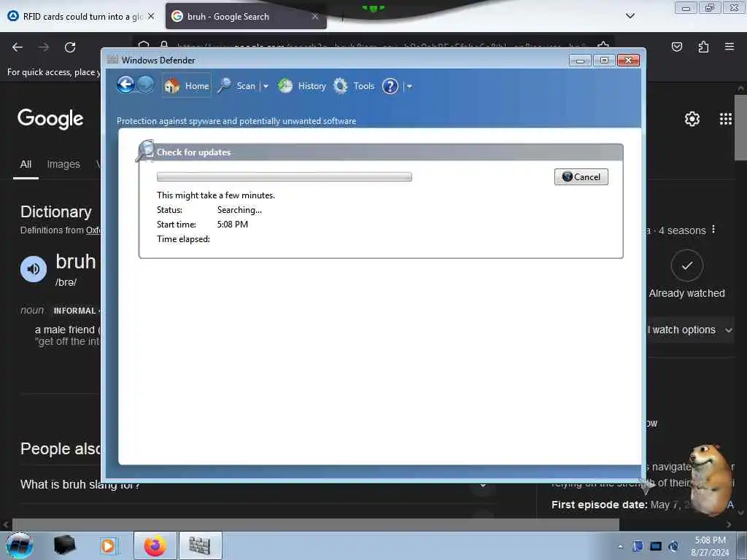Toggle the Already watched checkmark
Image resolution: width=747 pixels, height=560 pixels.
(x=687, y=265)
